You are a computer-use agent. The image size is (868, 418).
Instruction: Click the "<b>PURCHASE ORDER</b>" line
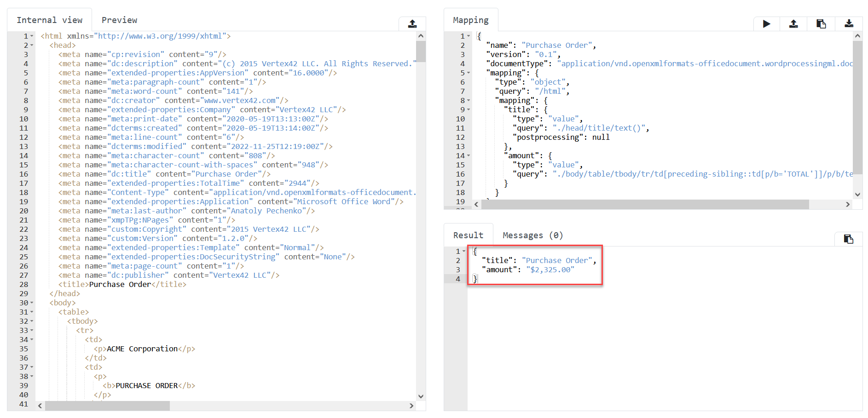pyautogui.click(x=149, y=385)
